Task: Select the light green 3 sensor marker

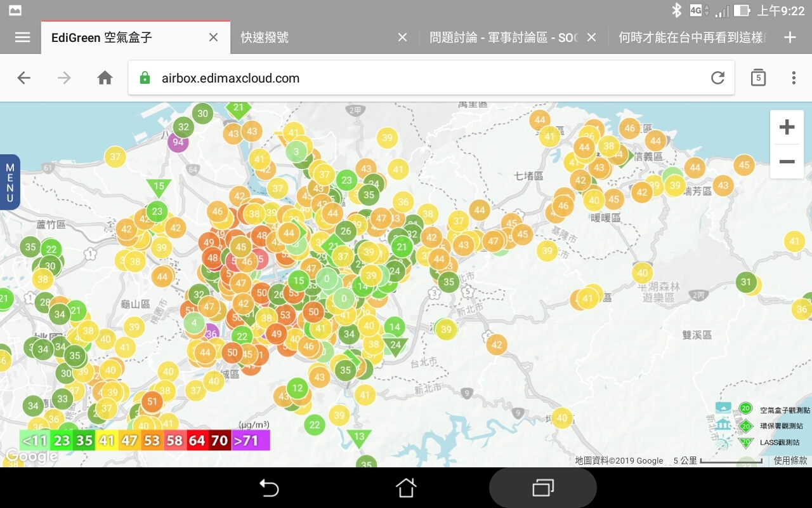Action: [x=296, y=152]
